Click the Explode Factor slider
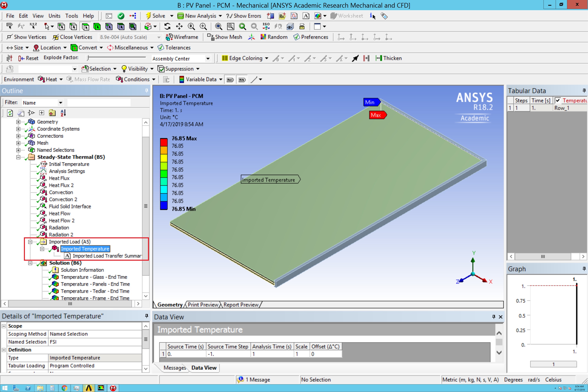The image size is (588, 392). 116,58
